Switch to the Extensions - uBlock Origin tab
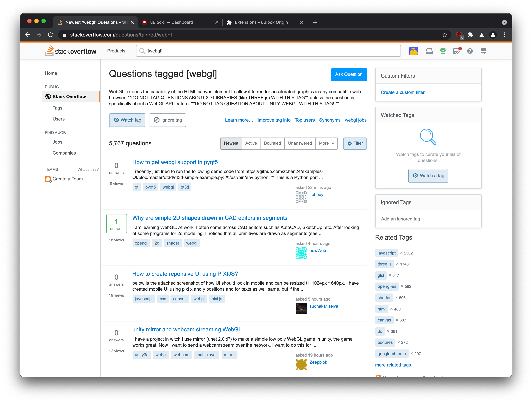Viewport: 532px width, 403px height. [265, 22]
